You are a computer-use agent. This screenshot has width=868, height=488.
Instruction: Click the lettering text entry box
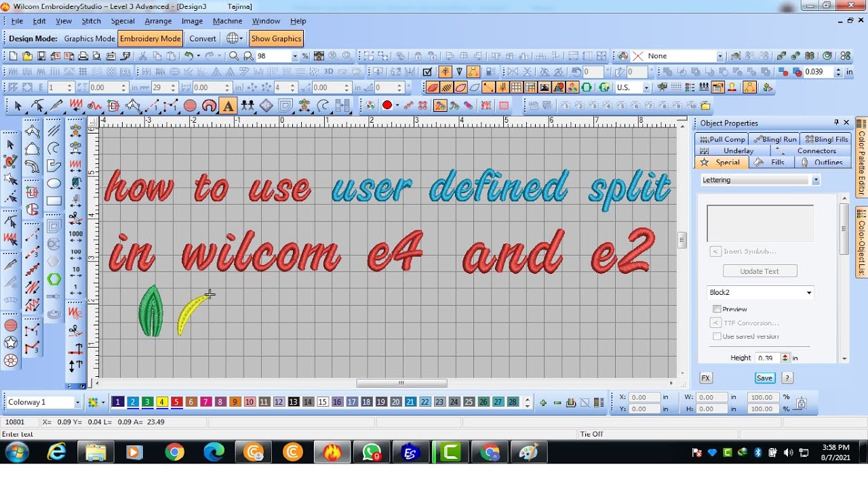(759, 224)
